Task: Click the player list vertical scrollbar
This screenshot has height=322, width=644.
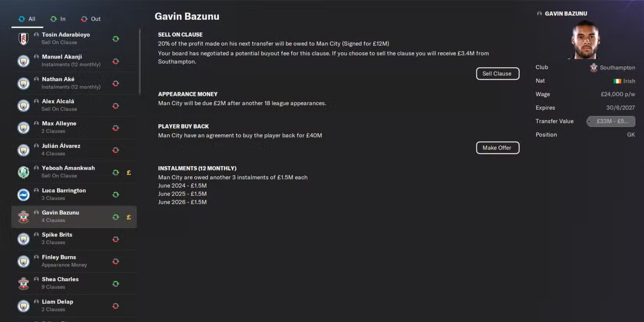Action: (x=140, y=62)
